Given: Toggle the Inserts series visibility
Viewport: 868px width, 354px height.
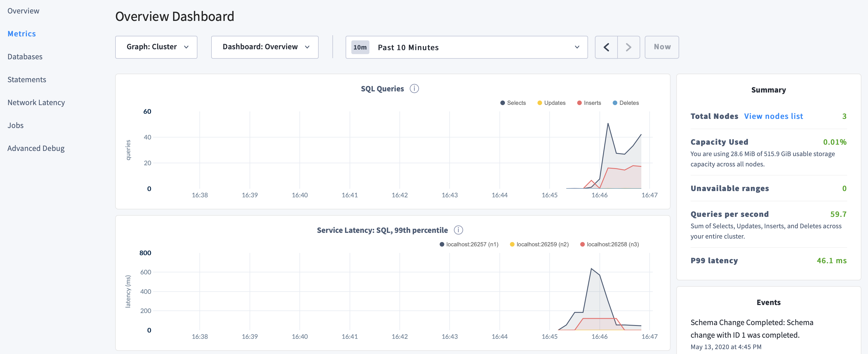Looking at the screenshot, I should pyautogui.click(x=589, y=103).
